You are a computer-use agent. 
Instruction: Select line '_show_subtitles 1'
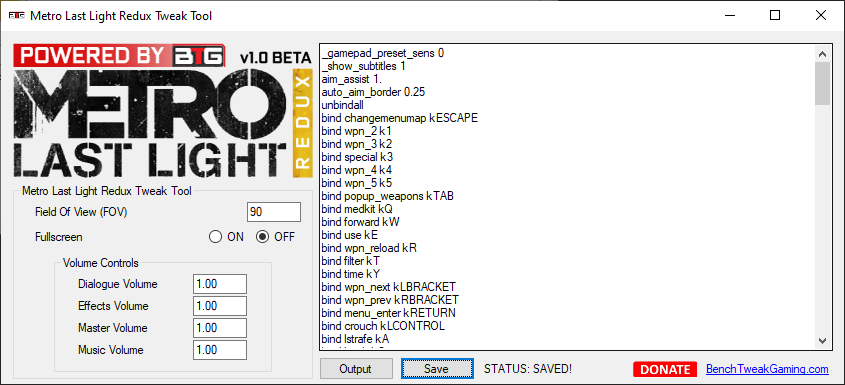point(363,66)
